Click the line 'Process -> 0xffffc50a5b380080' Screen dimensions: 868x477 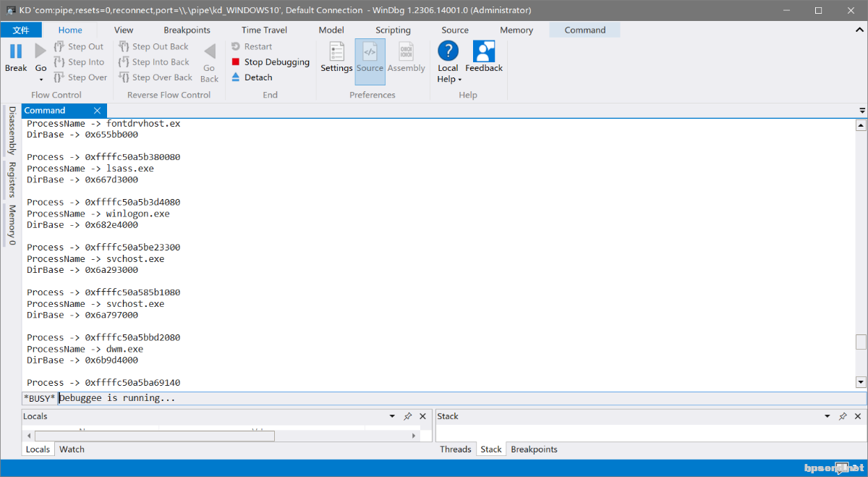tap(103, 157)
